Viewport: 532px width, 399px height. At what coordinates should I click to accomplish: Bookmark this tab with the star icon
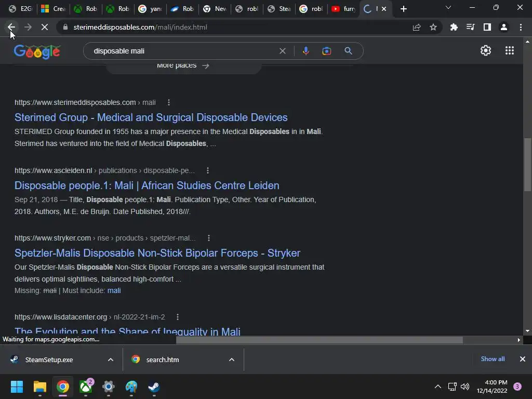(433, 27)
